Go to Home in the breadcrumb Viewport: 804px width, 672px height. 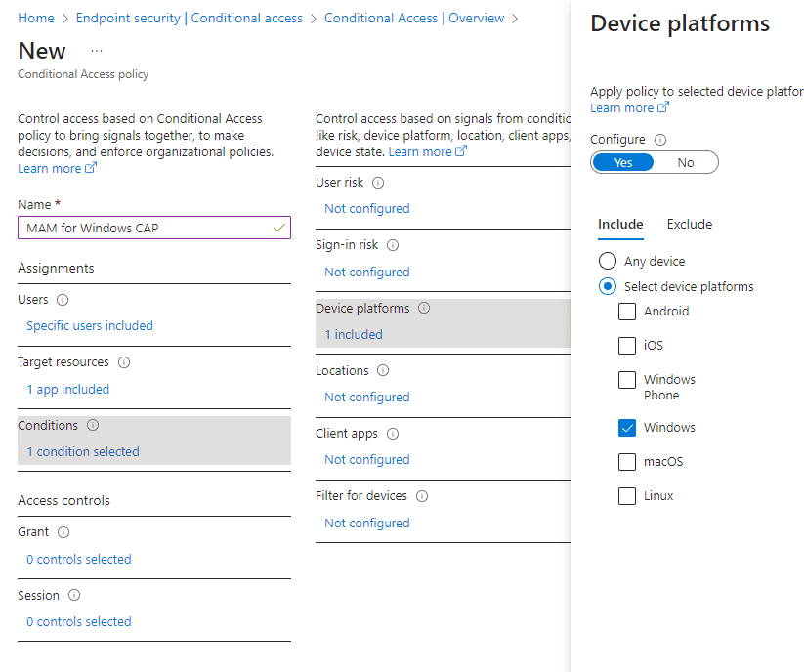click(36, 19)
